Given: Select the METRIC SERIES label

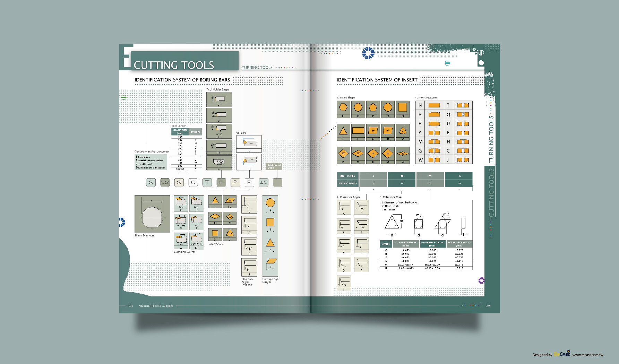Looking at the screenshot, I should (x=347, y=183).
